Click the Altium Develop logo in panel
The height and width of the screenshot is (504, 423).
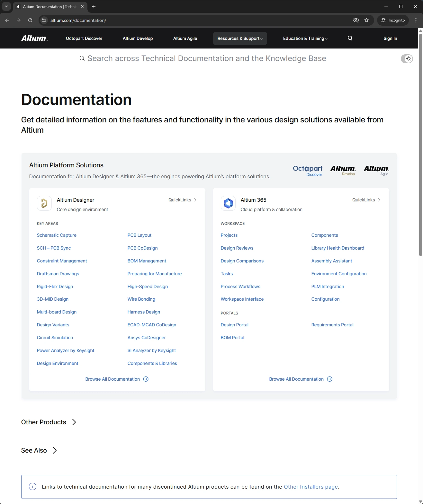pos(343,170)
